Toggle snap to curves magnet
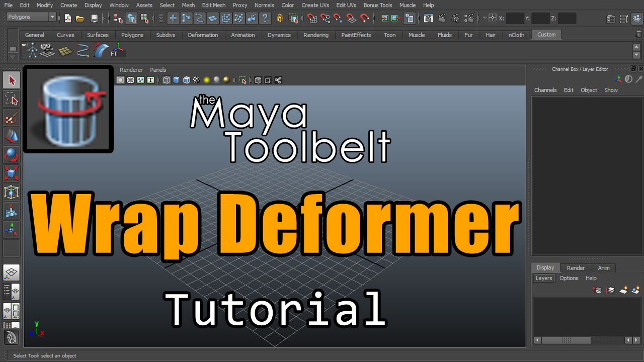The image size is (644, 362). [326, 19]
